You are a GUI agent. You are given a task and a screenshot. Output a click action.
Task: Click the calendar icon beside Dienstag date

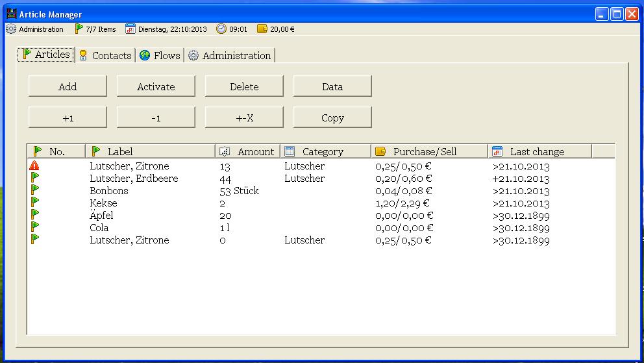click(130, 29)
